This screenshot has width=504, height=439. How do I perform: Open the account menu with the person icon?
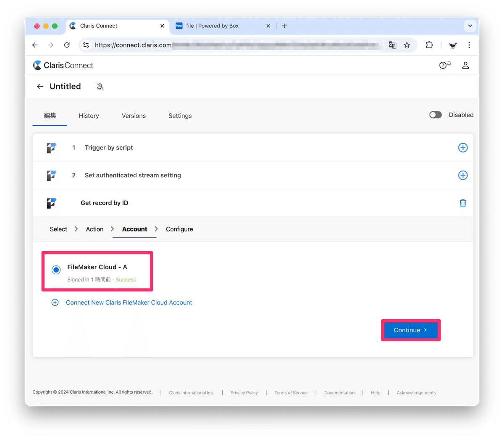[465, 65]
